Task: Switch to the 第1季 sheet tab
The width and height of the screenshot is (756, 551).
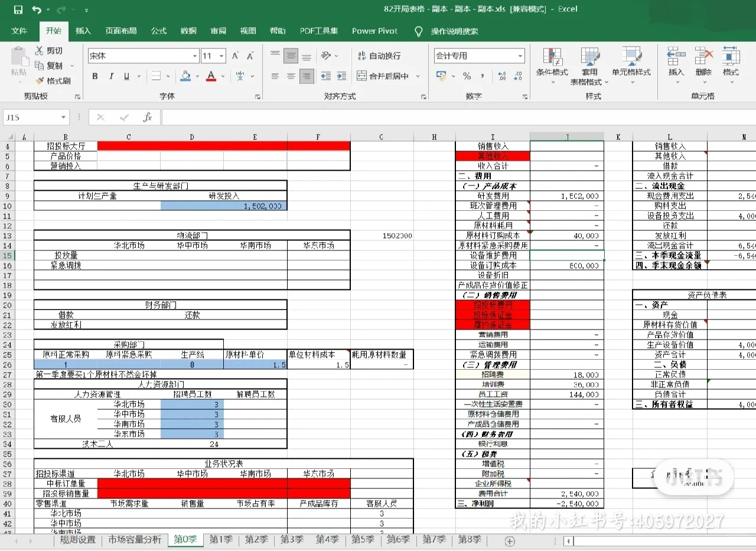Action: 221,540
